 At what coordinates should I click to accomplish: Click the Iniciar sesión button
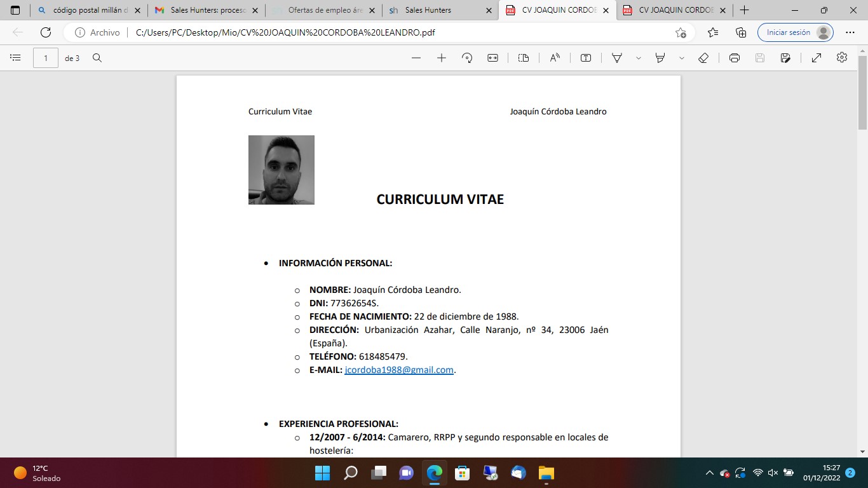click(795, 32)
